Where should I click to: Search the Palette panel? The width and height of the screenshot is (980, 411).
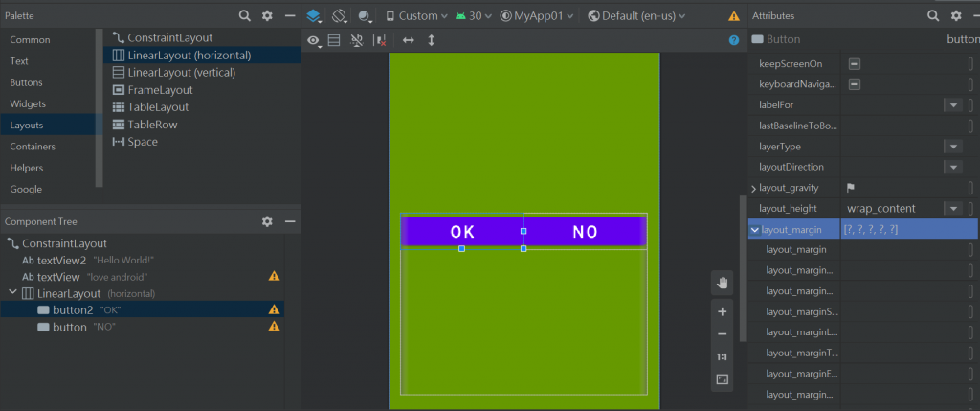point(245,15)
